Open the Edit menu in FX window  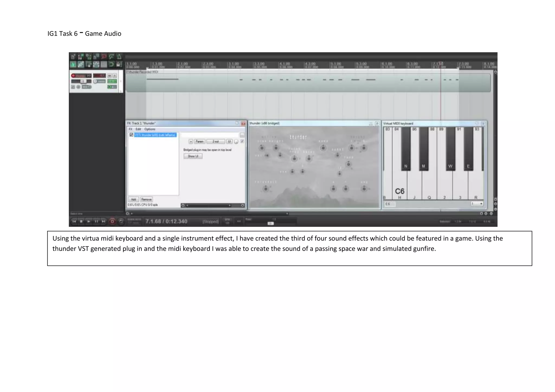tap(138, 129)
